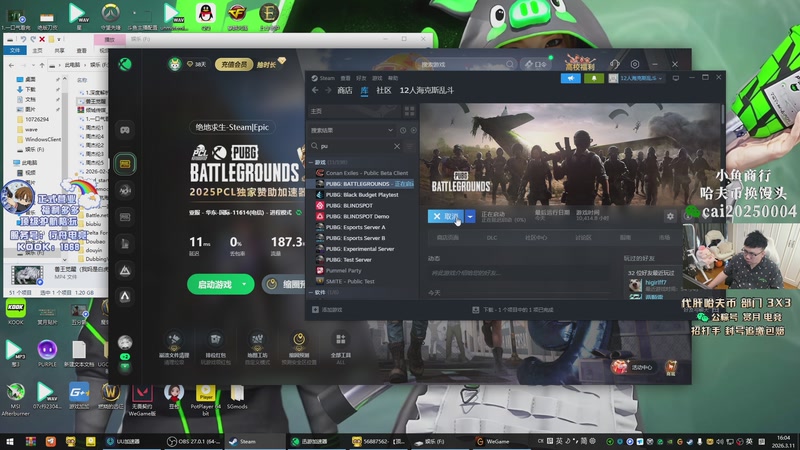Select PUBG: BATTLEGROUNDS in the library list
Viewport: 800px width, 450px height.
pyautogui.click(x=364, y=184)
